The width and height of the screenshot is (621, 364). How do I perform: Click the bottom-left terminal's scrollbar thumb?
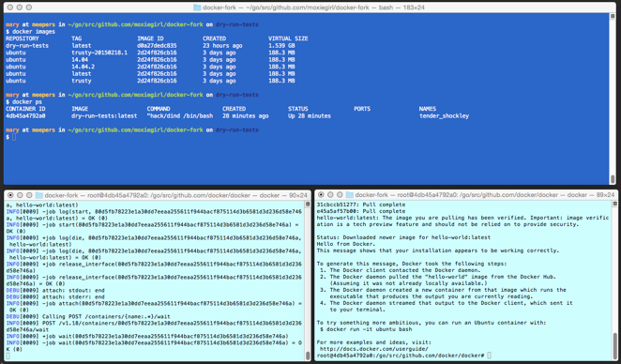pyautogui.click(x=308, y=355)
